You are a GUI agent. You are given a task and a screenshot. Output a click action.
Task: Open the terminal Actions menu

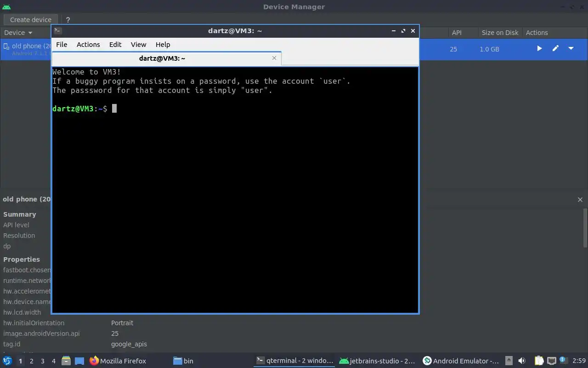point(88,45)
